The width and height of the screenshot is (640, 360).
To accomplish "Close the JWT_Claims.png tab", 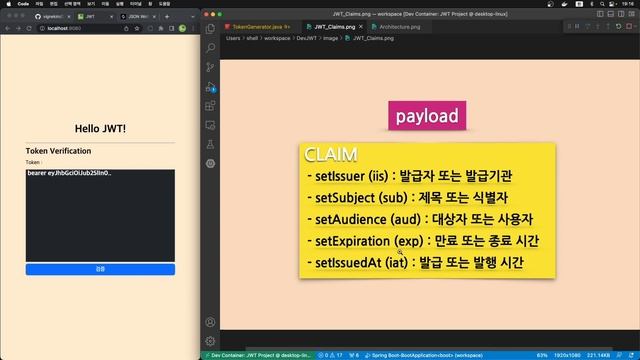I will click(x=361, y=27).
